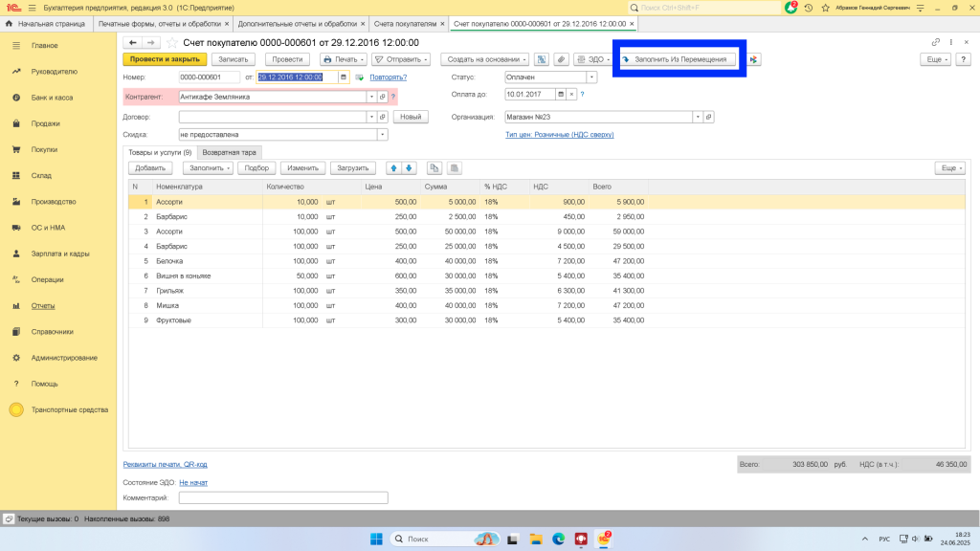This screenshot has width=980, height=551.
Task: Open calendar picker for document date
Action: [344, 77]
